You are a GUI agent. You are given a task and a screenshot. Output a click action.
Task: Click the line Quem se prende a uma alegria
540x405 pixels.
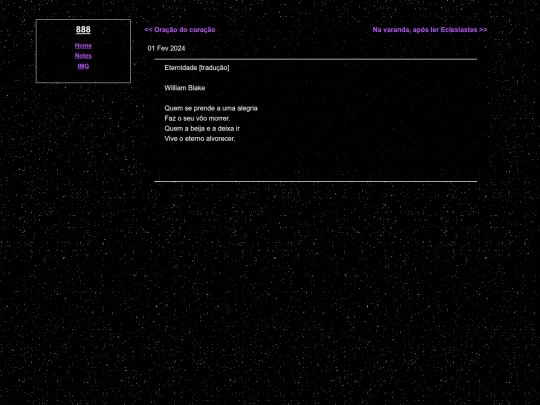(x=211, y=108)
